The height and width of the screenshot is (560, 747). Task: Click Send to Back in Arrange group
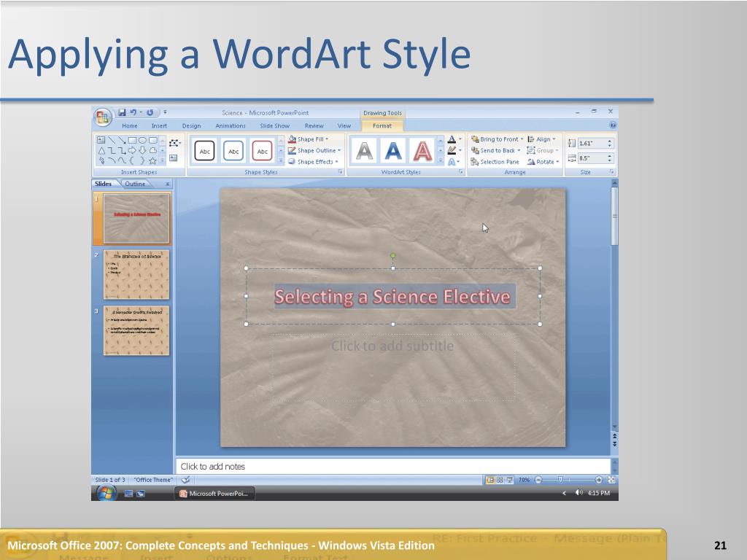click(496, 150)
